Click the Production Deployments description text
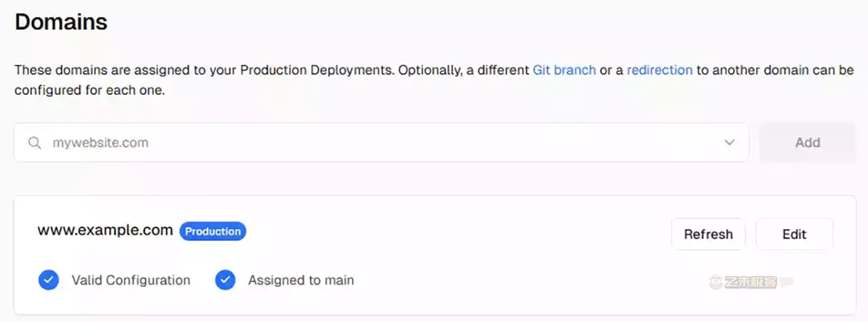 [x=271, y=70]
